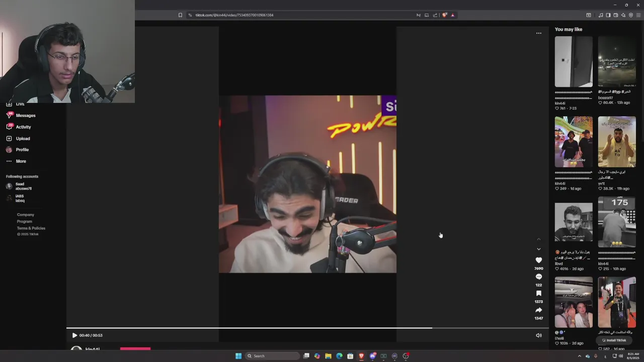The width and height of the screenshot is (644, 362).
Task: Go to next video with down chevron
Action: click(x=538, y=249)
